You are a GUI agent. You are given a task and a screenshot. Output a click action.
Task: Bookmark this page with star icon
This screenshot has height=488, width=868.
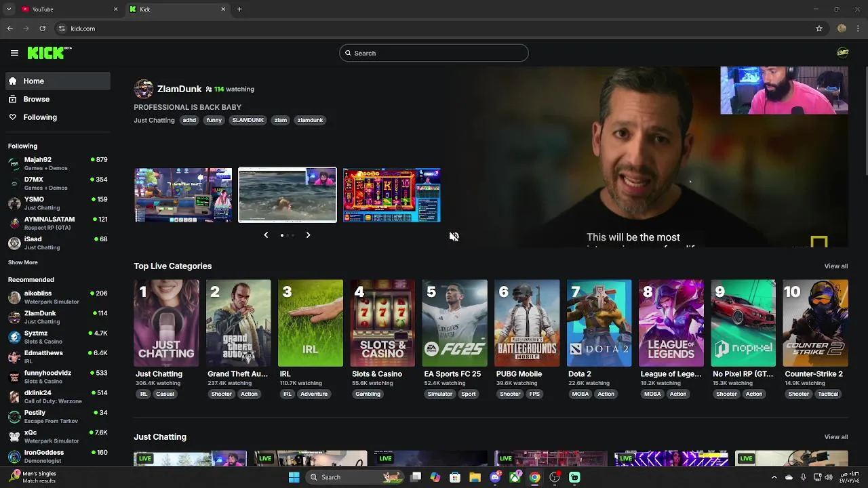pyautogui.click(x=819, y=28)
